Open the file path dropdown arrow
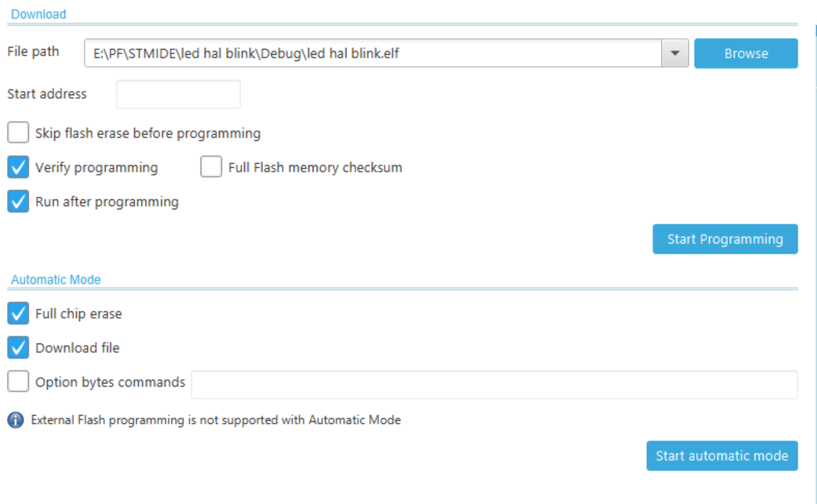817x504 pixels. (674, 53)
